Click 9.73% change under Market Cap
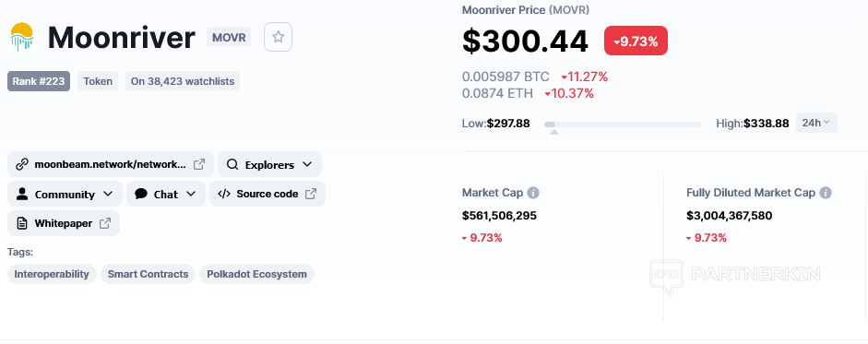Screen dimensions: 868x344 482,238
